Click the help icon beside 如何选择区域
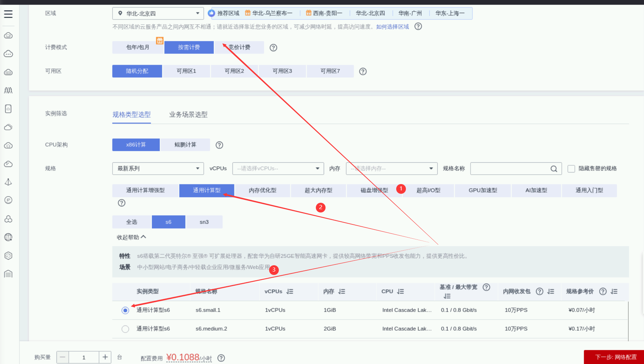The height and width of the screenshot is (364, 644). [418, 27]
